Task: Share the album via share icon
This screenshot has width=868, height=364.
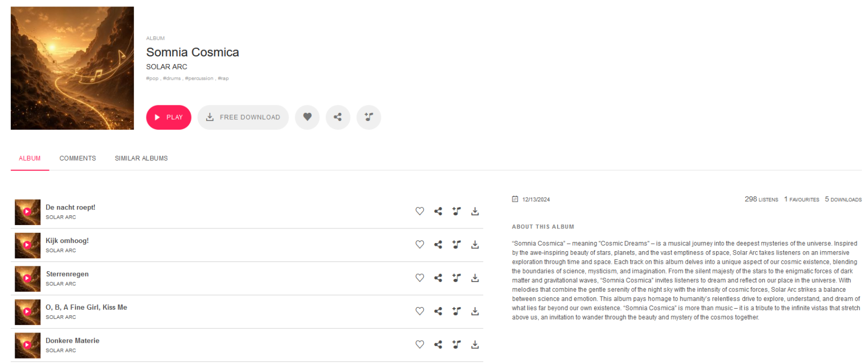Action: (337, 117)
